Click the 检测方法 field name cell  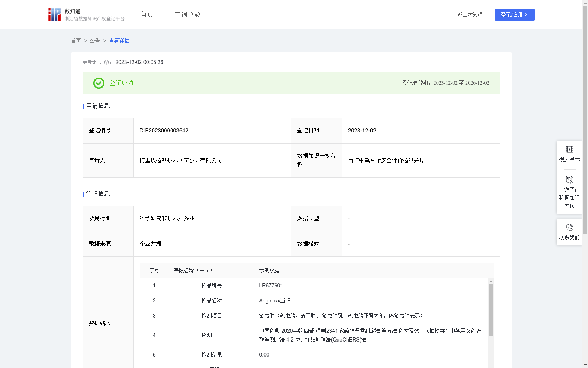tap(212, 335)
